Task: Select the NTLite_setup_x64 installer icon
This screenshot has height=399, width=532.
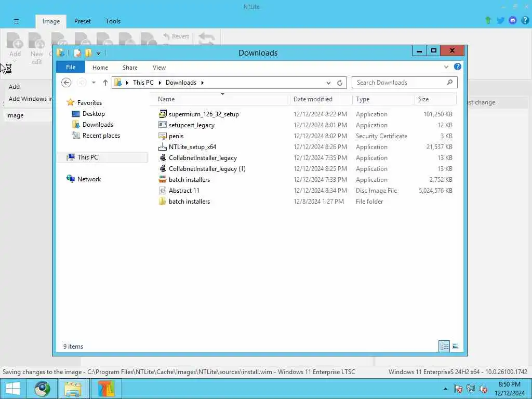Action: pos(163,147)
